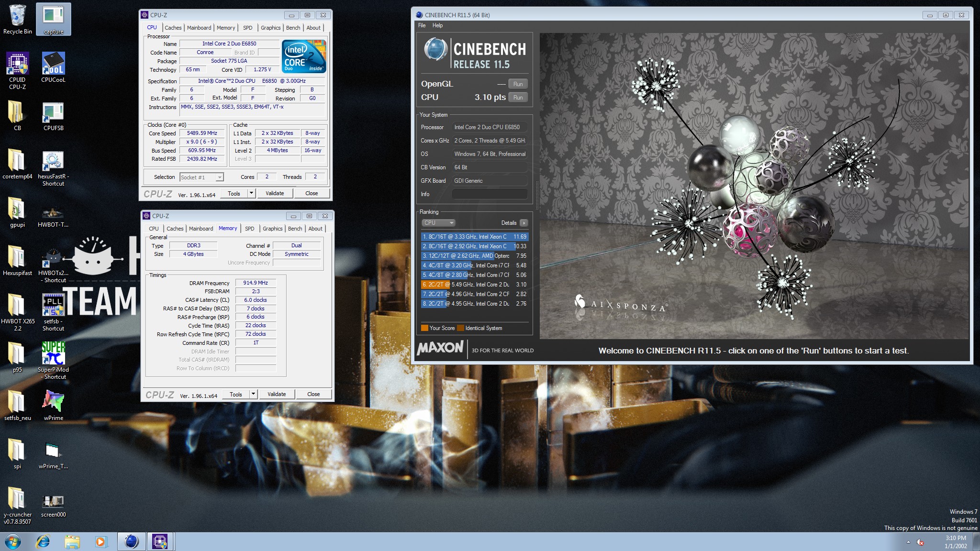980x551 pixels.
Task: Click Validate in lower CPU-Z window
Action: point(277,394)
